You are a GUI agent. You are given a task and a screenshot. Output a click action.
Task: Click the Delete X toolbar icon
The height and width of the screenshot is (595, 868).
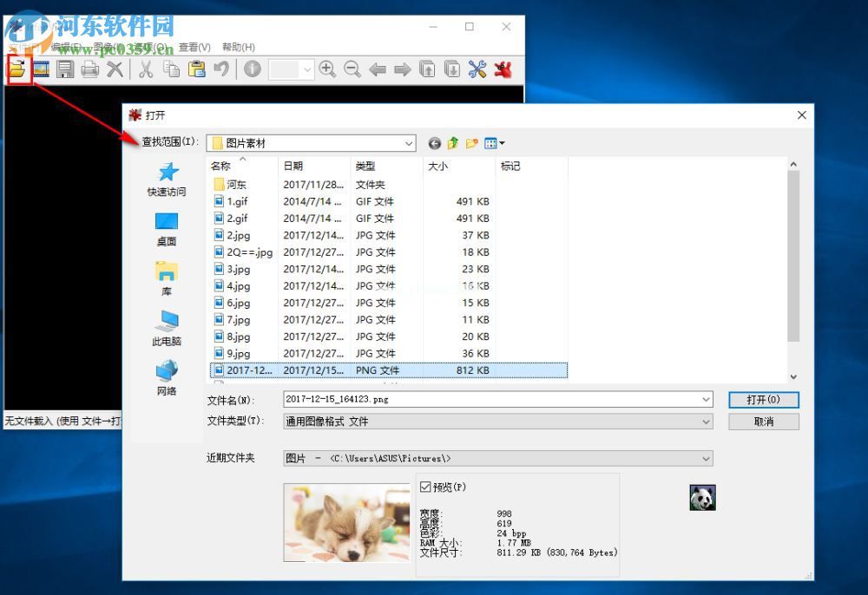click(x=115, y=69)
